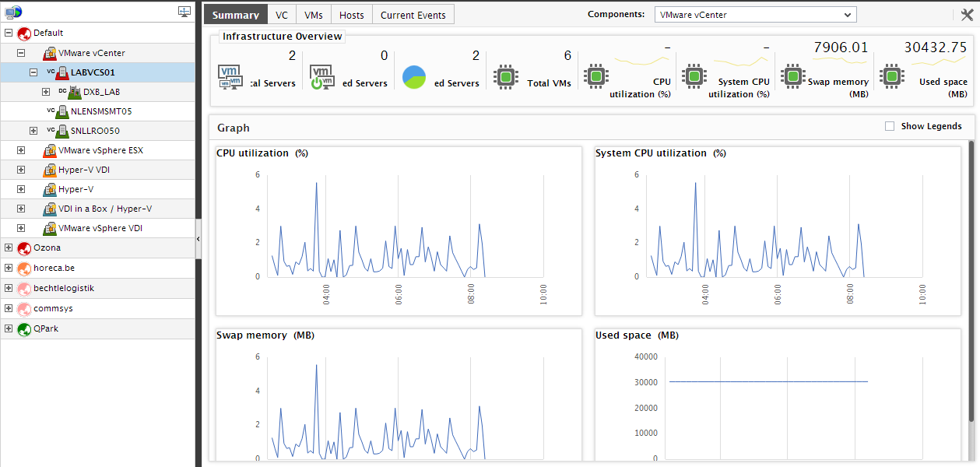
Task: Click the monitor icon at tree panel's top-right
Action: [x=184, y=12]
